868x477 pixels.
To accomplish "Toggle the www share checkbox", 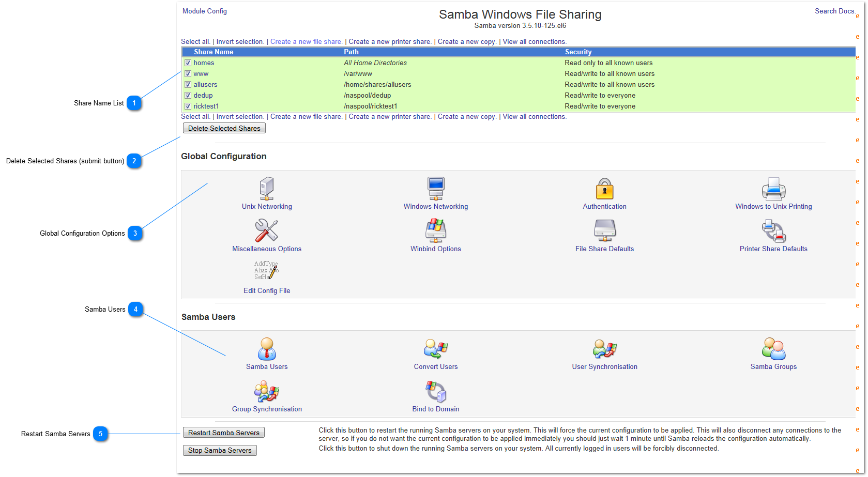I will click(x=188, y=73).
